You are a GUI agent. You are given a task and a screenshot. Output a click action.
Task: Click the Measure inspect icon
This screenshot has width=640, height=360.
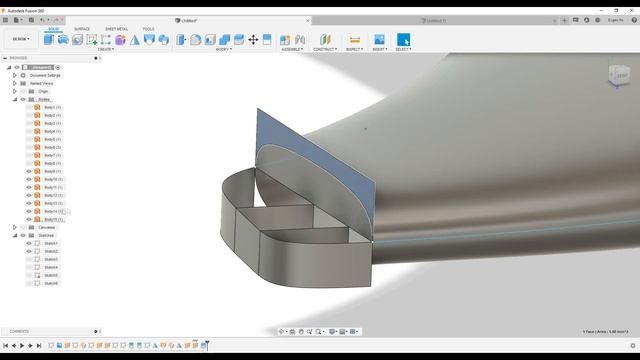(355, 40)
